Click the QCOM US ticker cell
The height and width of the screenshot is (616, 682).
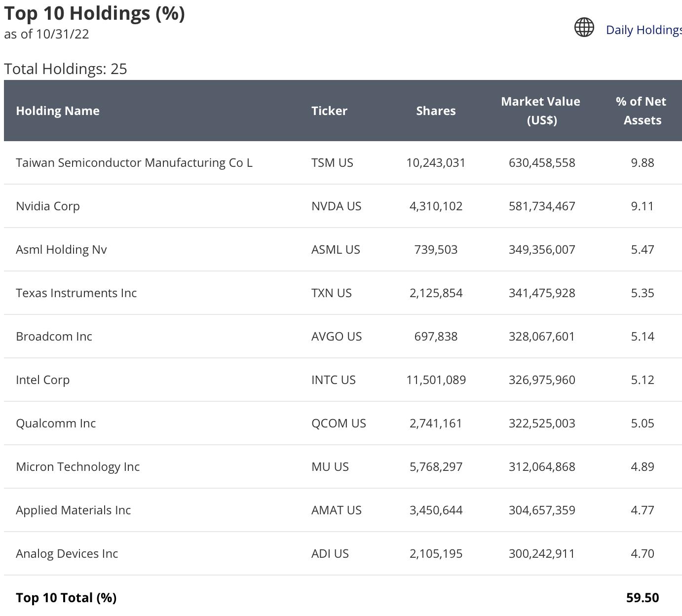[339, 423]
